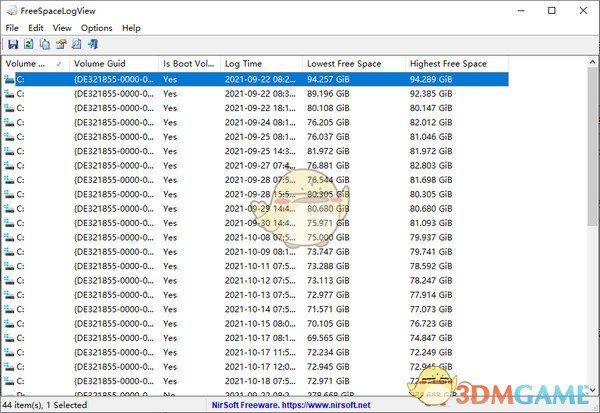
Task: Click drive icon of the 2021-10-11 row
Action: 9,266
